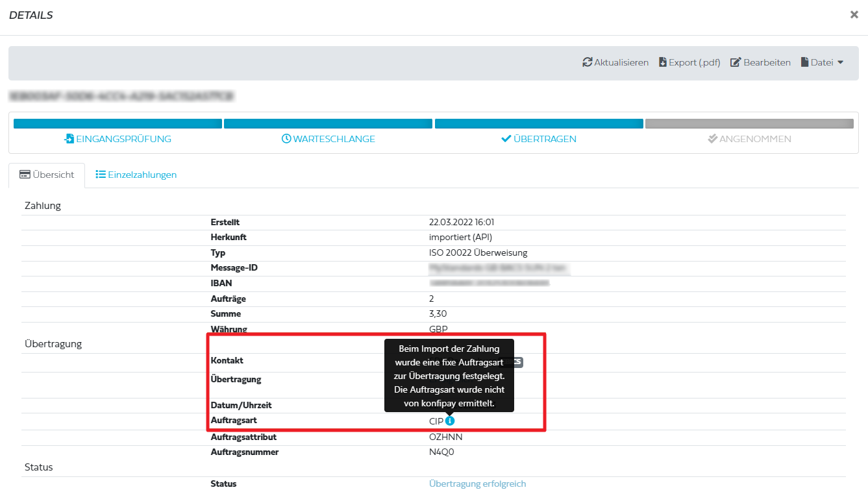
Task: Click the Auftragsnummer value N4Q0
Action: [441, 452]
